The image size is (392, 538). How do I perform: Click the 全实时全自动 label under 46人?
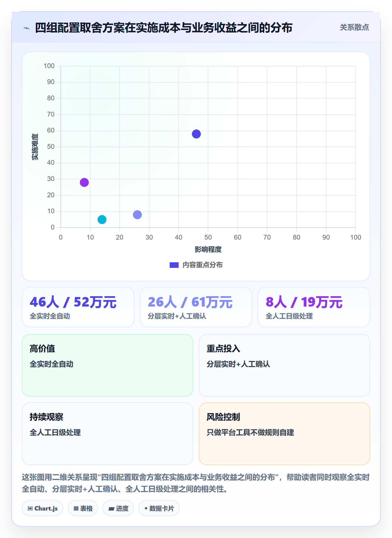coord(50,316)
